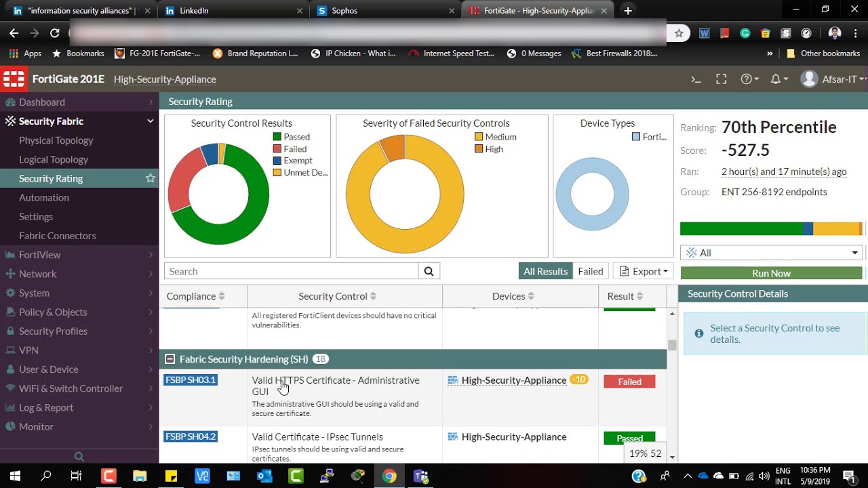
Task: Open the notifications bell menu
Action: click(779, 79)
